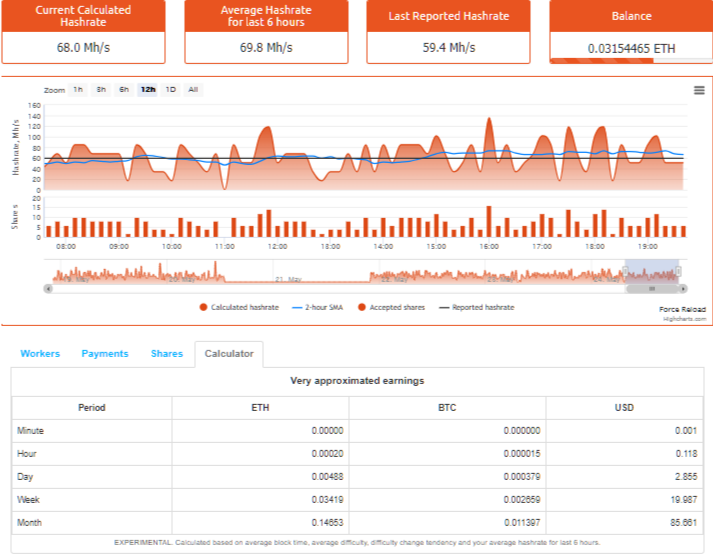Set chart zoom to 1h

tap(78, 90)
